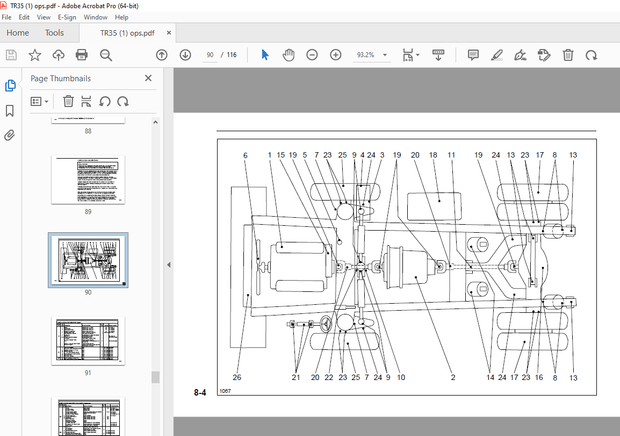Delete selected thumbnail page via panel trash
The image size is (620, 436).
(68, 102)
